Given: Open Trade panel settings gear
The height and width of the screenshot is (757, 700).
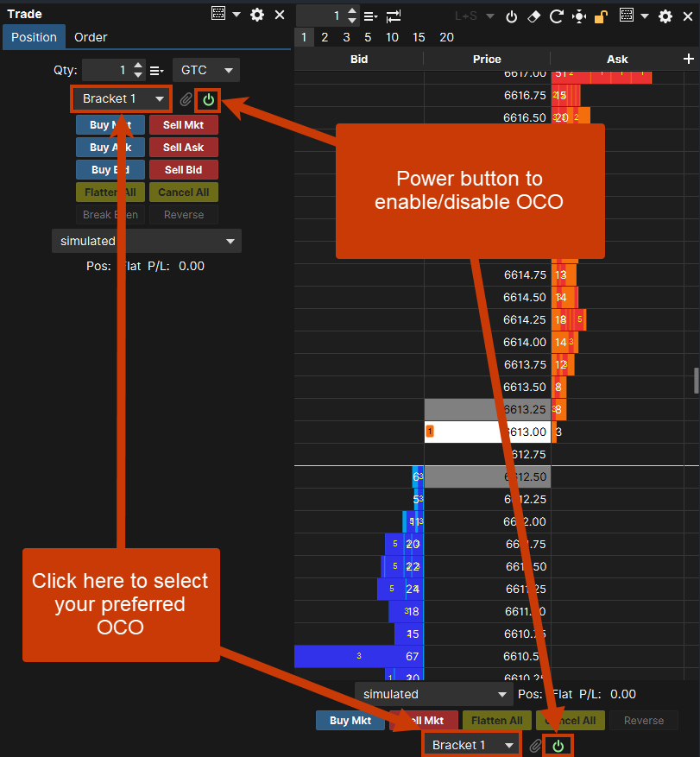Looking at the screenshot, I should [x=256, y=15].
